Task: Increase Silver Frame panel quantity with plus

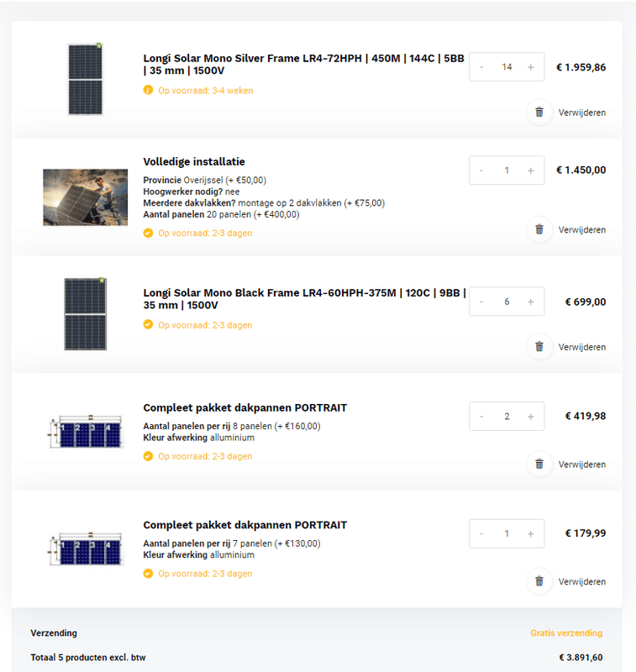Action: (530, 67)
